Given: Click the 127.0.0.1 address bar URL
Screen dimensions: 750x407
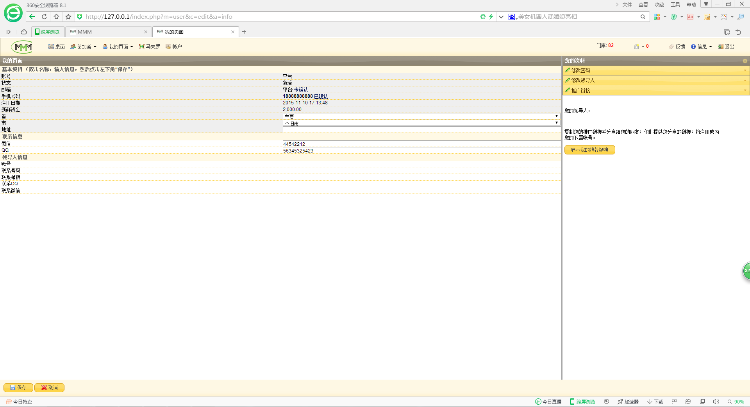Looking at the screenshot, I should click(159, 16).
